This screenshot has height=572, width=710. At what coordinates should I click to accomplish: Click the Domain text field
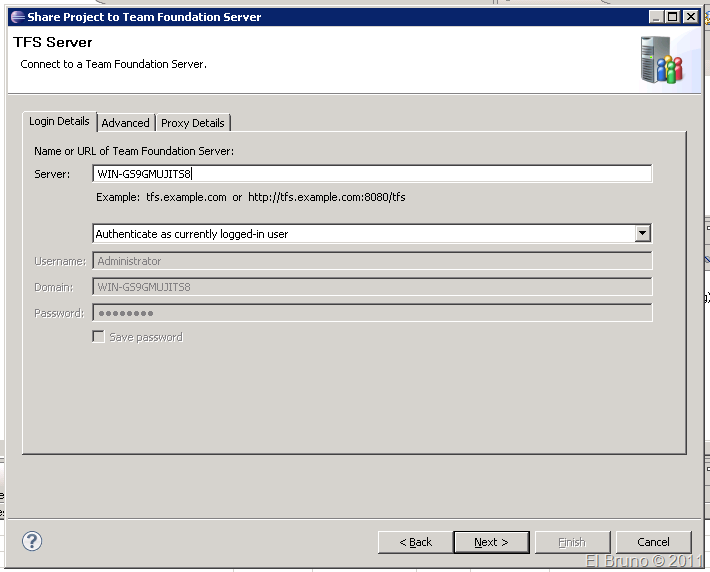(x=372, y=287)
